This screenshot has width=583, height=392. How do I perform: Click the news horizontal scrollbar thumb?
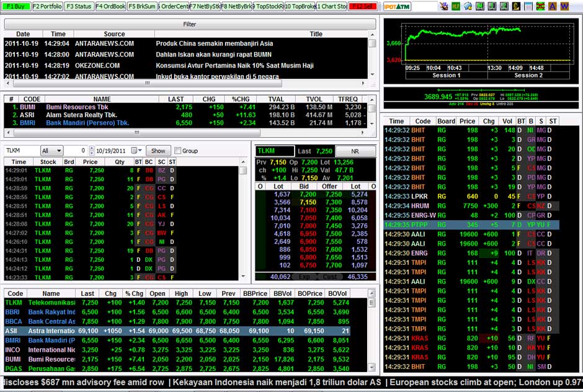click(148, 83)
